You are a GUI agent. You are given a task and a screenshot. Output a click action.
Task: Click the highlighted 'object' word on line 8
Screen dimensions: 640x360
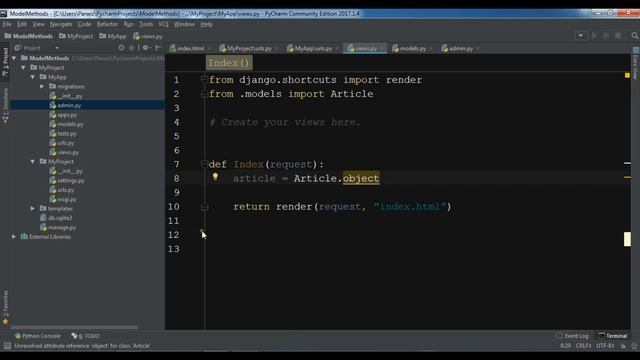361,178
